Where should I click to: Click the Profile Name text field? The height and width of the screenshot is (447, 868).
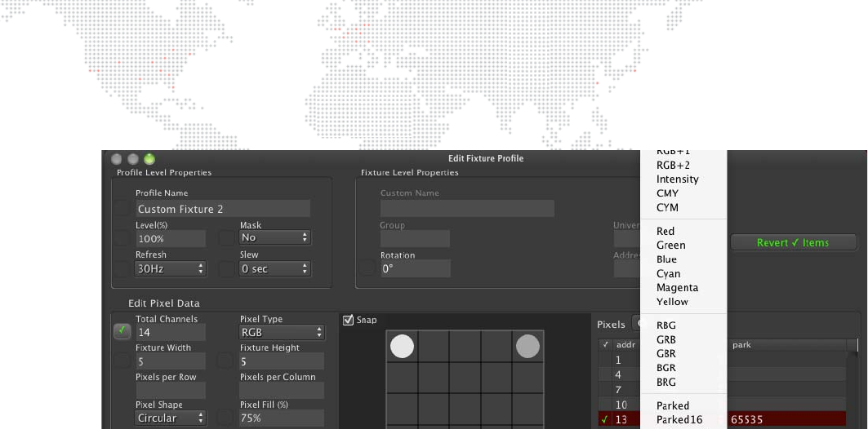pyautogui.click(x=222, y=209)
